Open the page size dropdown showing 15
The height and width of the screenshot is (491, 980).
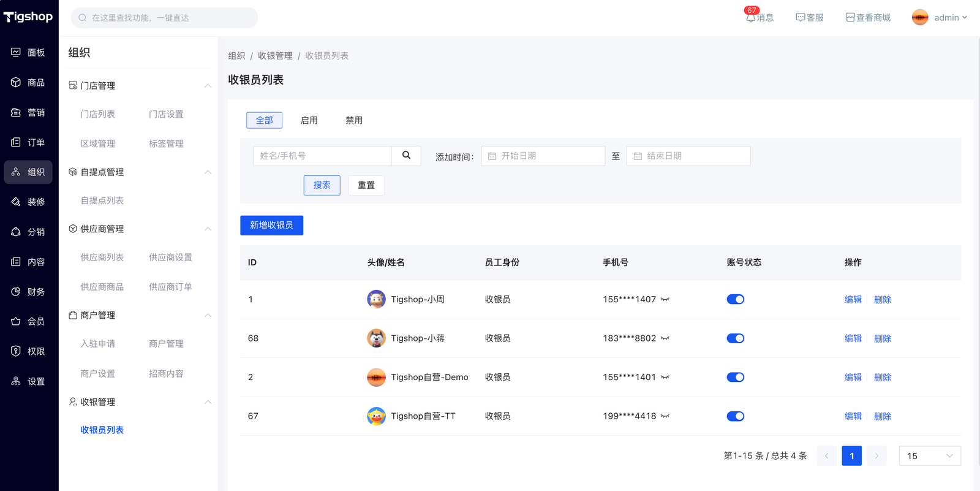(x=929, y=456)
